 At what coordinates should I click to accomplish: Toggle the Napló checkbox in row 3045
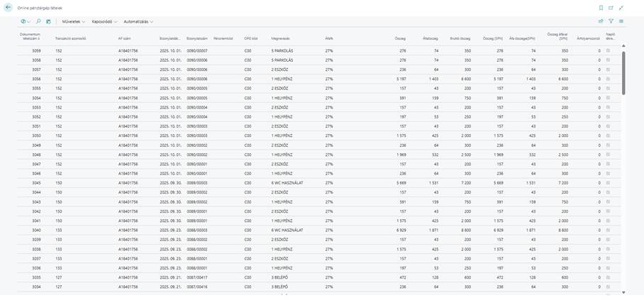coord(608,183)
